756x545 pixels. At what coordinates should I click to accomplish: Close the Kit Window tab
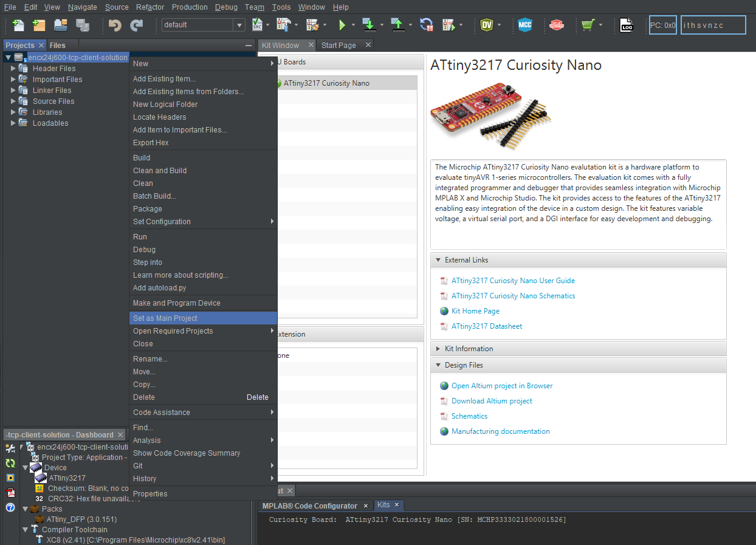[x=310, y=46]
